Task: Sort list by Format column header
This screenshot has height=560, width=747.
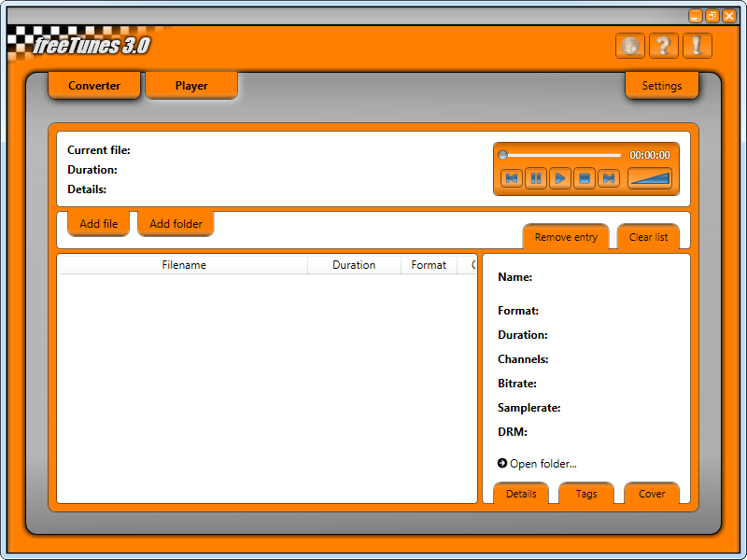Action: (429, 265)
